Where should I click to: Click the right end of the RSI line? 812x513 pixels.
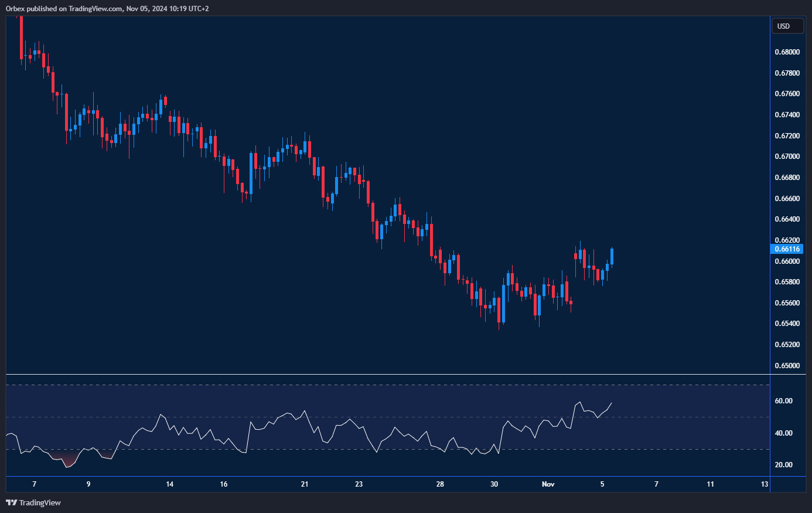pos(612,403)
